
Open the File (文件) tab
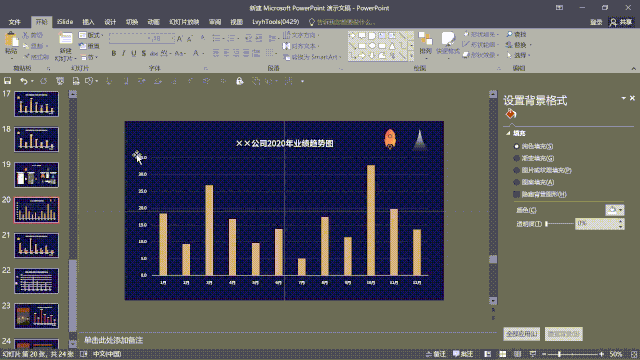pos(15,22)
